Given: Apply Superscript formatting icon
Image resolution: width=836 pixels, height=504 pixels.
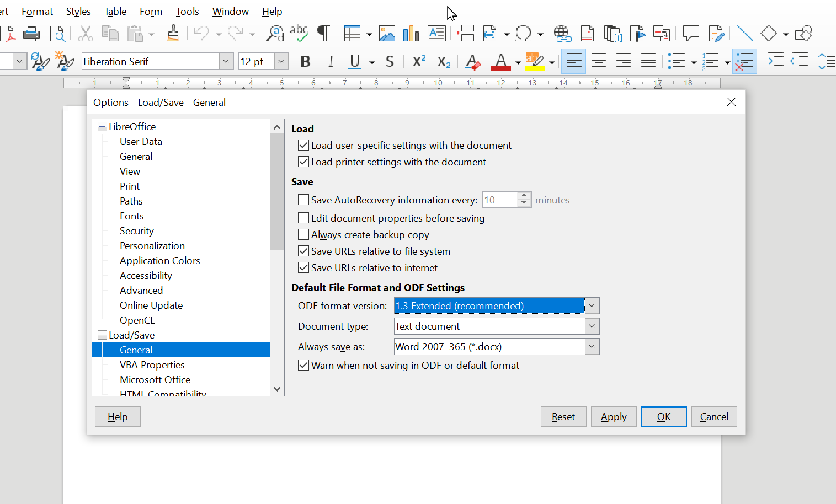Looking at the screenshot, I should [x=419, y=61].
